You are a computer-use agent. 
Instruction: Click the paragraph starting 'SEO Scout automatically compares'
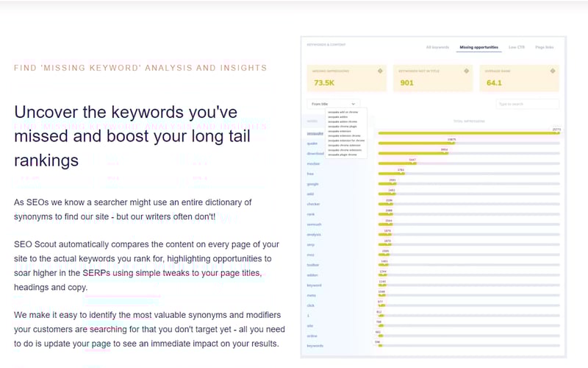tap(146, 266)
